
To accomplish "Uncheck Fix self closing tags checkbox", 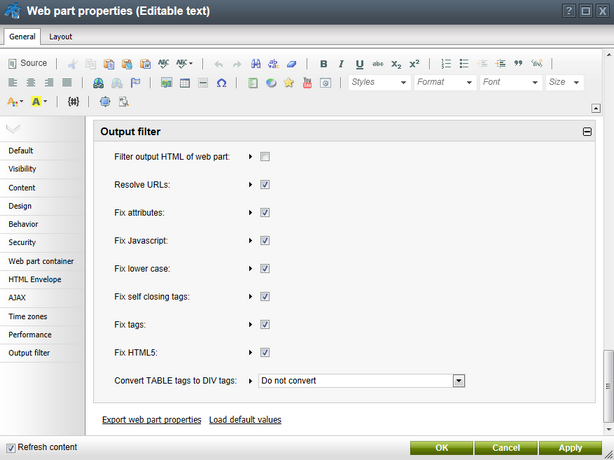I will point(265,296).
